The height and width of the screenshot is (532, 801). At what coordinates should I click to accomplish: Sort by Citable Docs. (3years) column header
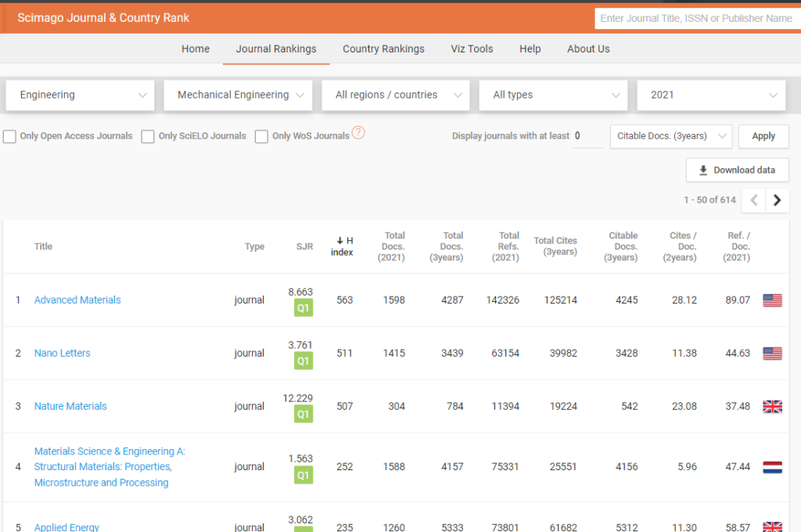tap(620, 247)
